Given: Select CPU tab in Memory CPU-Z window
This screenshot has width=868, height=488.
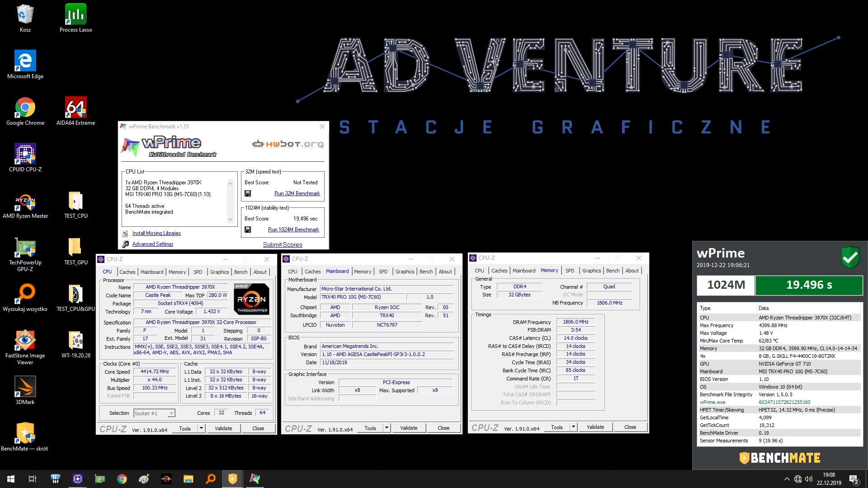Looking at the screenshot, I should pos(479,271).
